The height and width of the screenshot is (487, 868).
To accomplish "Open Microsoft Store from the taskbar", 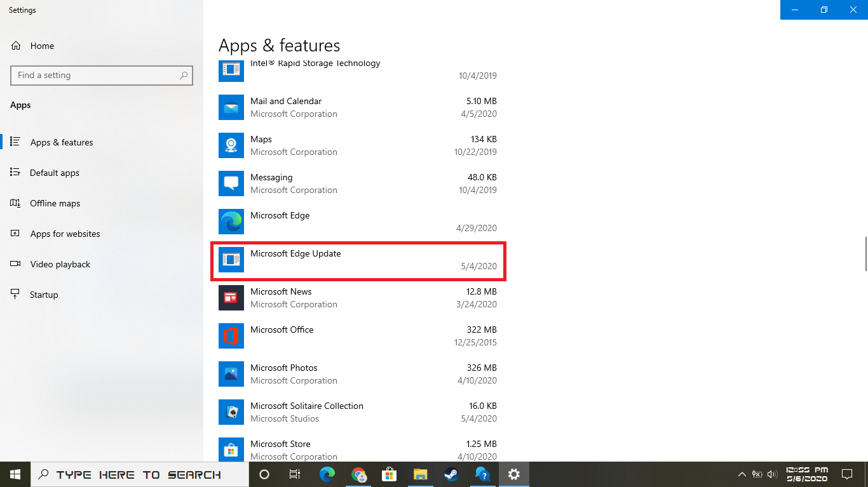I will pos(390,474).
